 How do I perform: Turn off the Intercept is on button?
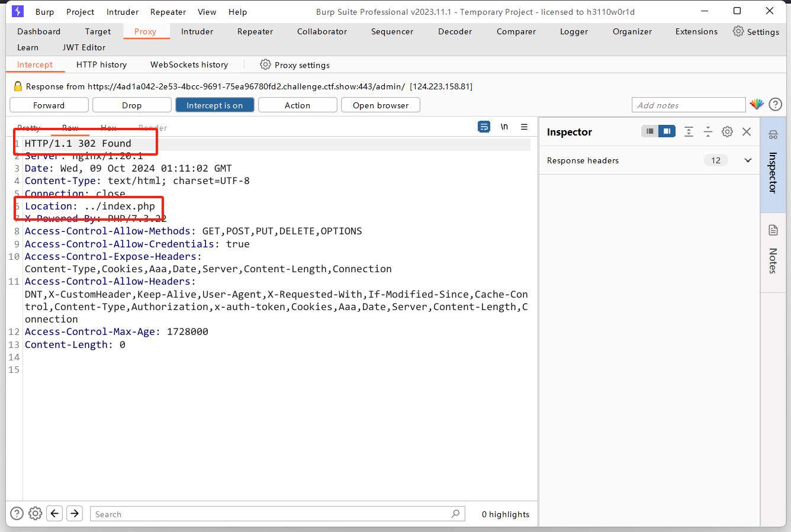click(214, 105)
